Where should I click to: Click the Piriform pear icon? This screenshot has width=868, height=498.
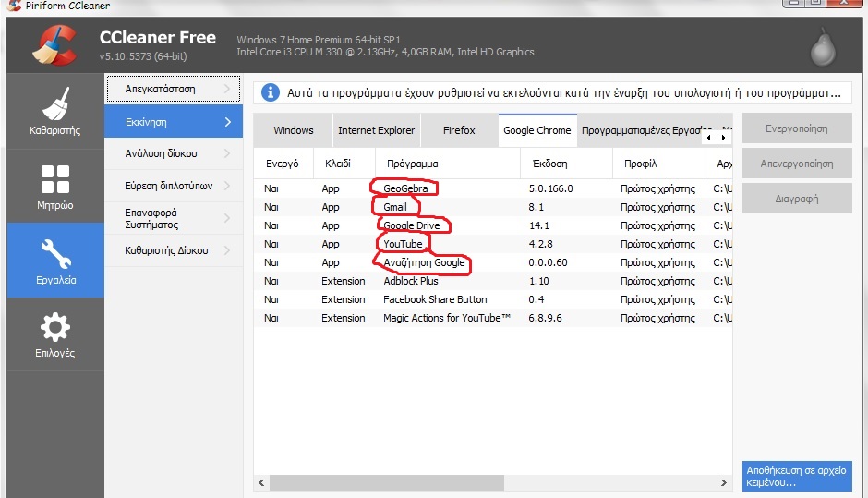[823, 47]
